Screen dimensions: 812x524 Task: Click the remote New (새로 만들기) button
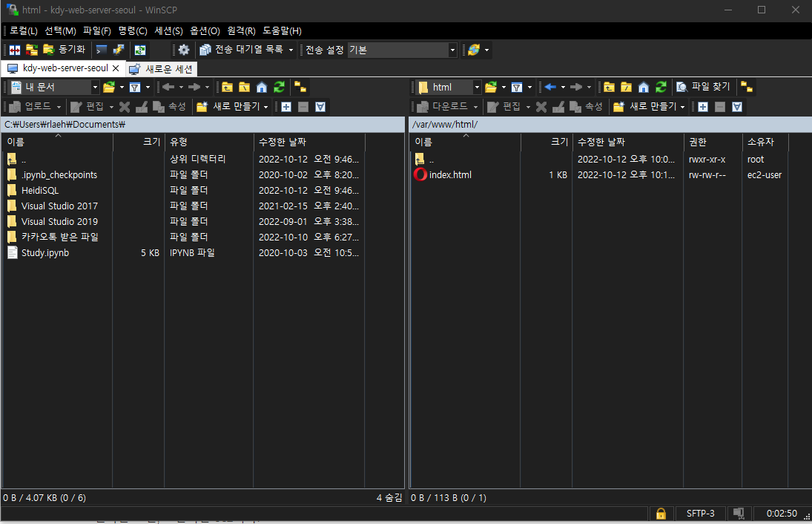[644, 107]
